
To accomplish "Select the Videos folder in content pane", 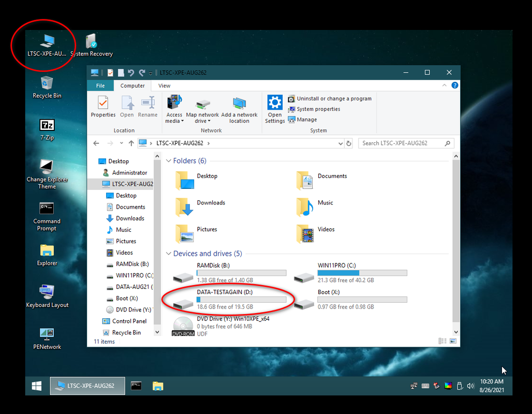I will pos(315,233).
